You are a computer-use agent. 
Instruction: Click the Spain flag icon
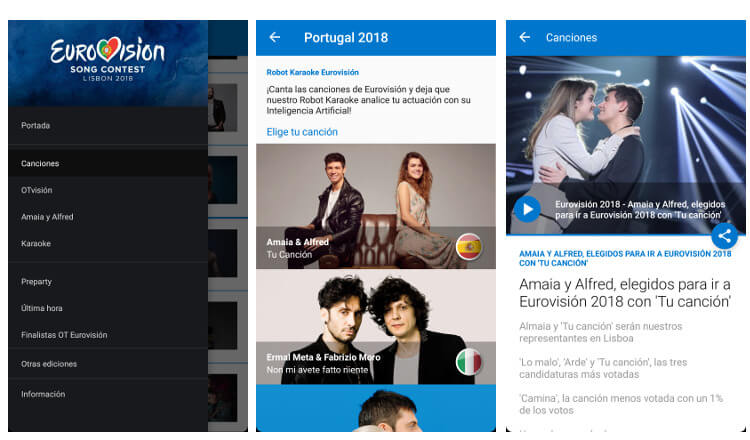(x=469, y=247)
